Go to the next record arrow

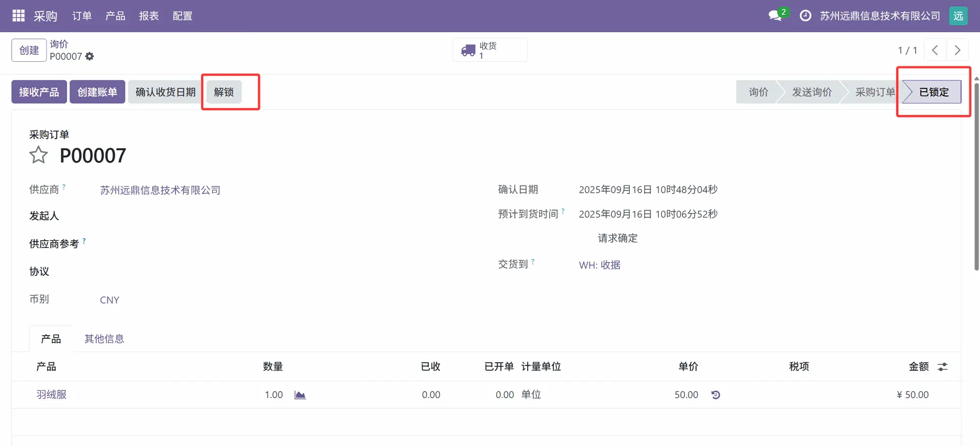(957, 50)
